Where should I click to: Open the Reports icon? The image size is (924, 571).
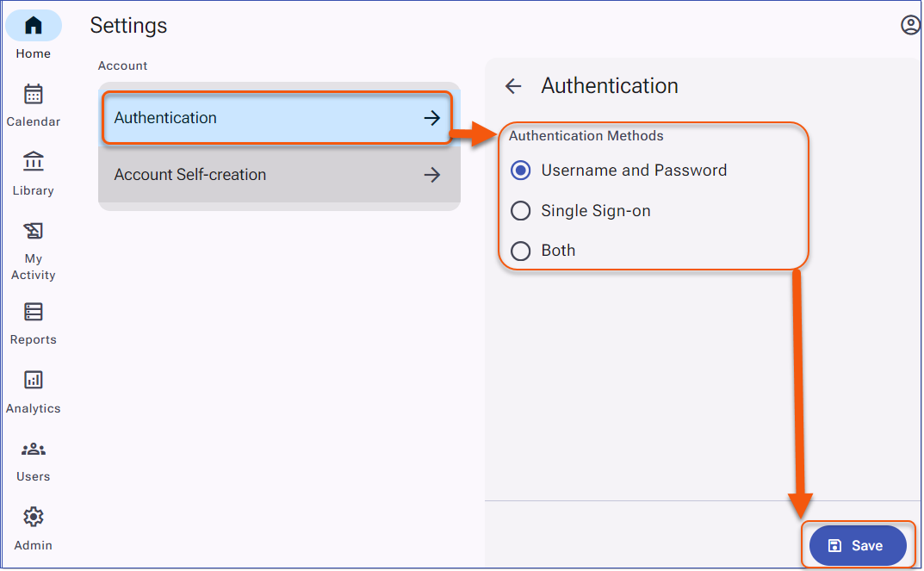click(34, 311)
